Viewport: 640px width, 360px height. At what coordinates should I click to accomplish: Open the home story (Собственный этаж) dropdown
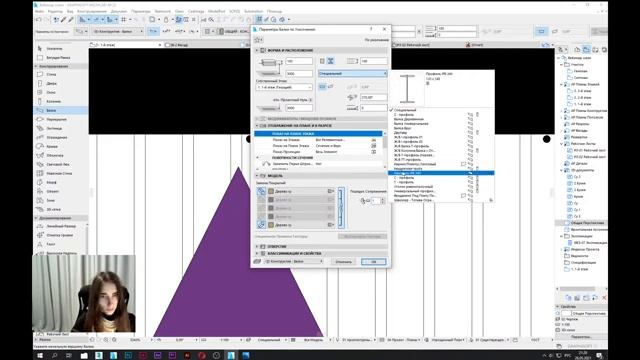click(284, 87)
